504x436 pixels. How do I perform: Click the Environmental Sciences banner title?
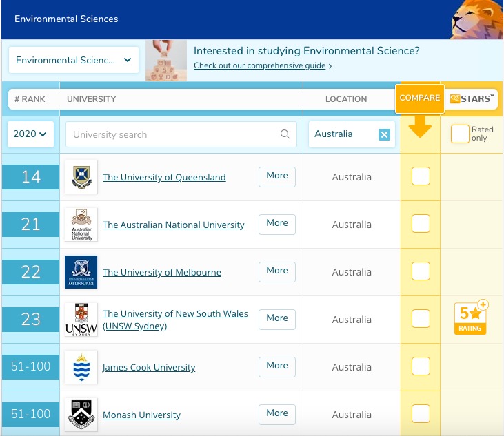[x=66, y=19]
